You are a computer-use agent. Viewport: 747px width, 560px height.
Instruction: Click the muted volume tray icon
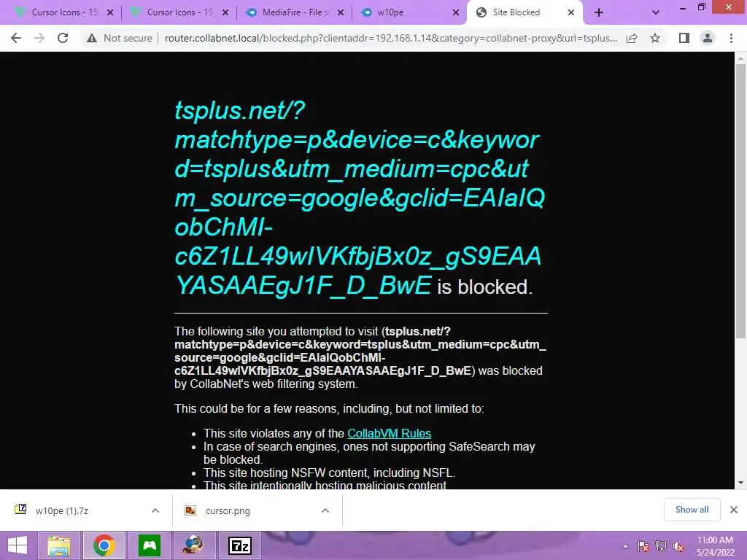coord(678,546)
